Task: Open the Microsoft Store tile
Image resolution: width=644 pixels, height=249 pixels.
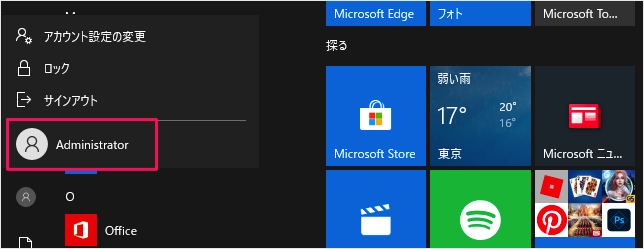Action: point(376,115)
